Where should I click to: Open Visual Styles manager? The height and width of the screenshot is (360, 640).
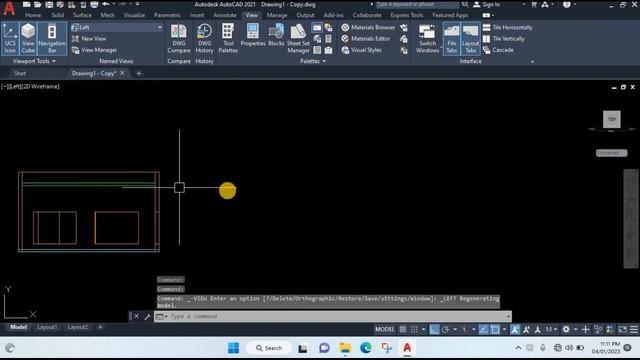click(x=361, y=50)
